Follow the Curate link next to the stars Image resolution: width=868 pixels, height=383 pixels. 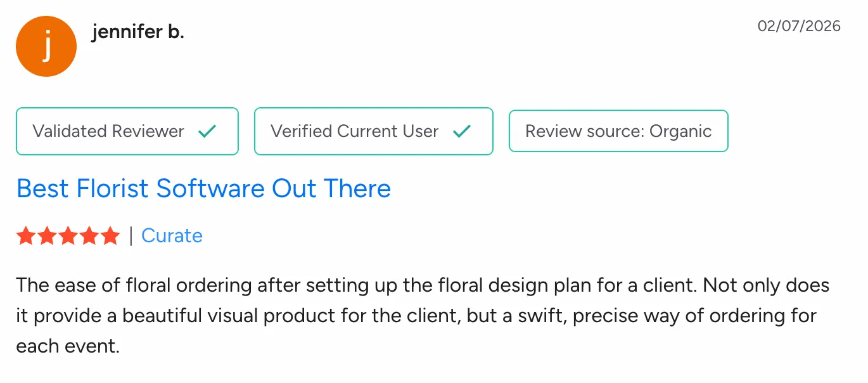[x=172, y=235]
